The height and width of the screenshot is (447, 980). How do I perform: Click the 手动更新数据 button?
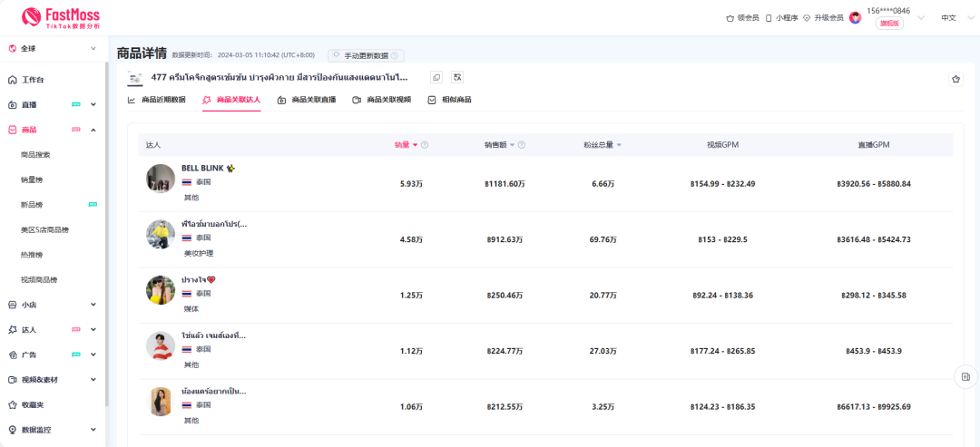coord(366,55)
